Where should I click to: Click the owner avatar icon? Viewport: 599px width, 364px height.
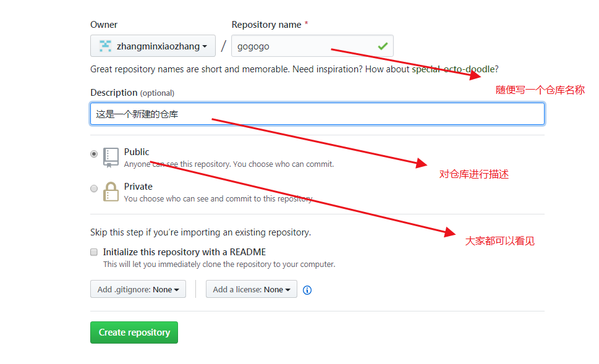pos(105,46)
